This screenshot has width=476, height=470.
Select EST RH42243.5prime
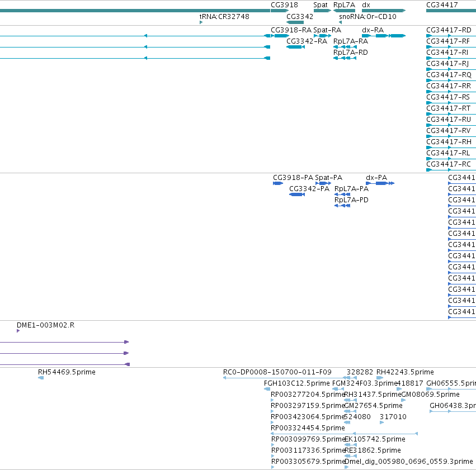coord(405,372)
